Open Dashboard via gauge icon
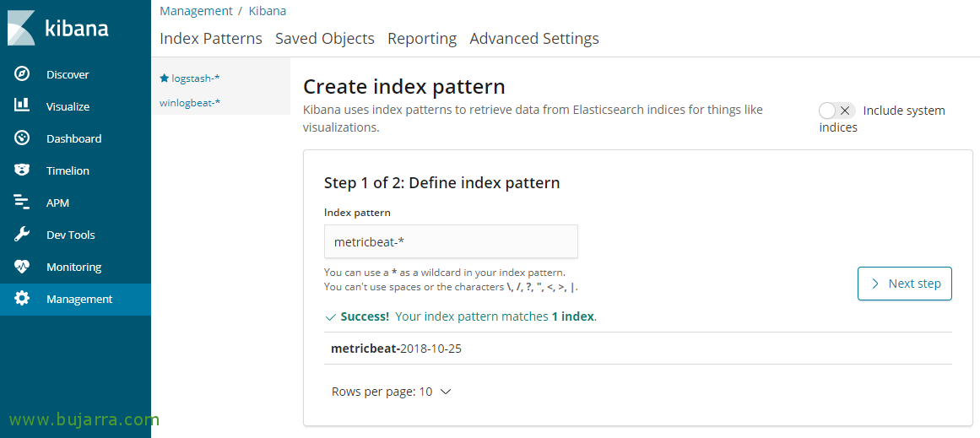This screenshot has height=438, width=980. (x=22, y=138)
